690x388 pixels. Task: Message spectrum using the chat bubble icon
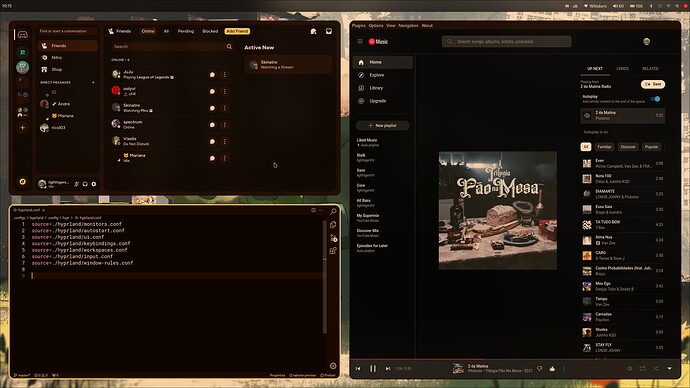click(x=212, y=125)
